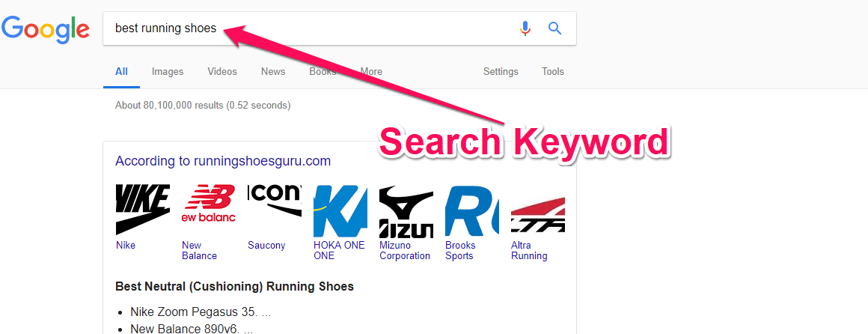
Task: Open the Brooks Sports logo image
Action: (x=471, y=211)
